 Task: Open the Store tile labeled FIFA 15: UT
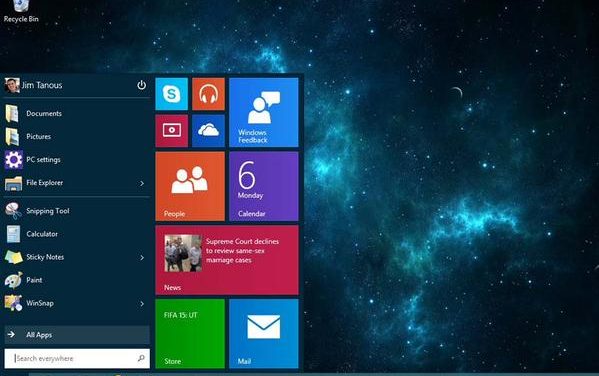click(x=190, y=334)
